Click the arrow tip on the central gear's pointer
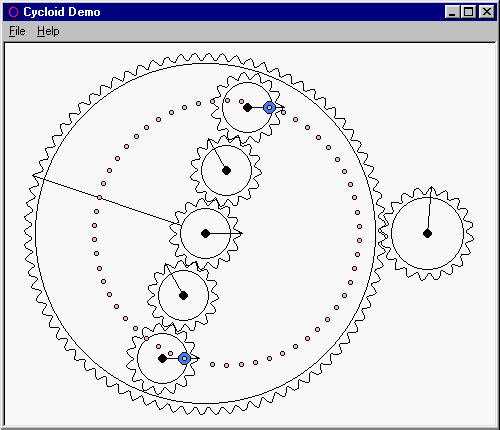Viewport: 500px width, 430px height. pos(241,233)
